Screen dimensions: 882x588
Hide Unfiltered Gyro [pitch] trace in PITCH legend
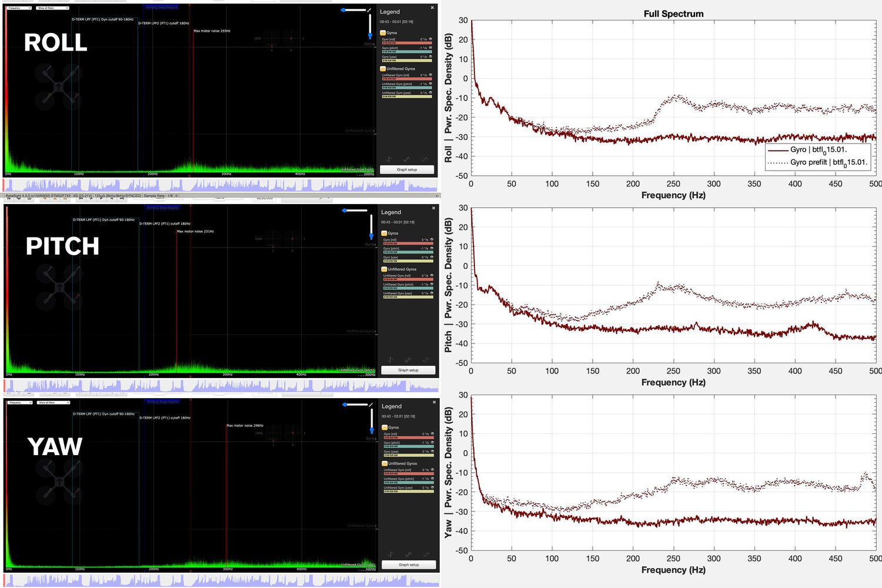click(432, 285)
